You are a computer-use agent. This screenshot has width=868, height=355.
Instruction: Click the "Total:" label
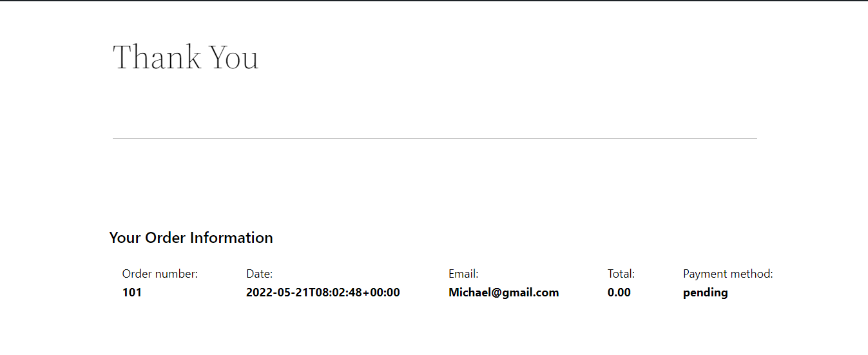[x=621, y=274]
